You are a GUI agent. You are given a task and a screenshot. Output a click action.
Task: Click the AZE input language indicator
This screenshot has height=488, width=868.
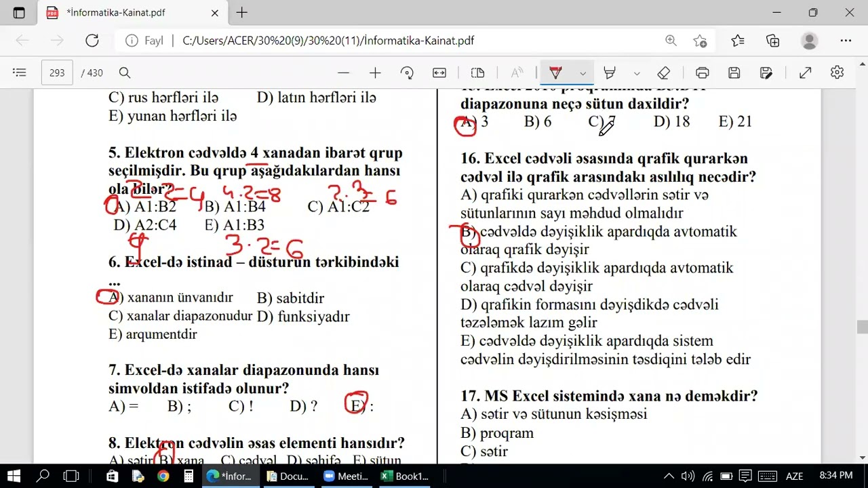coord(794,476)
